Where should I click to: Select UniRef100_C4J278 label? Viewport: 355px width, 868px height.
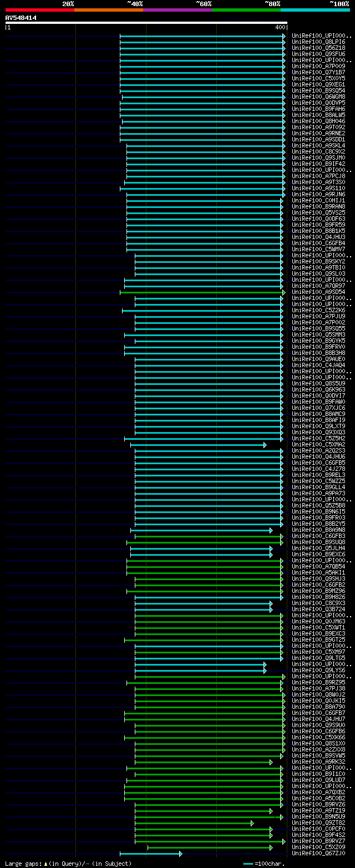click(318, 469)
